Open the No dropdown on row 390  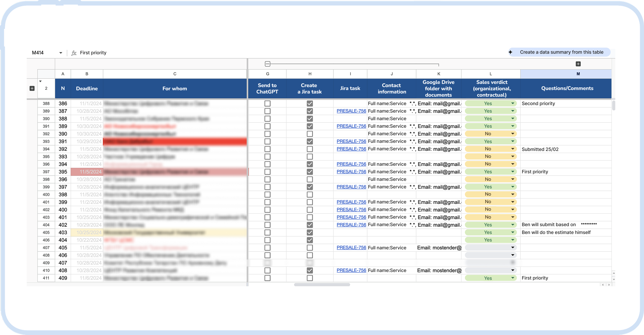pyautogui.click(x=512, y=134)
